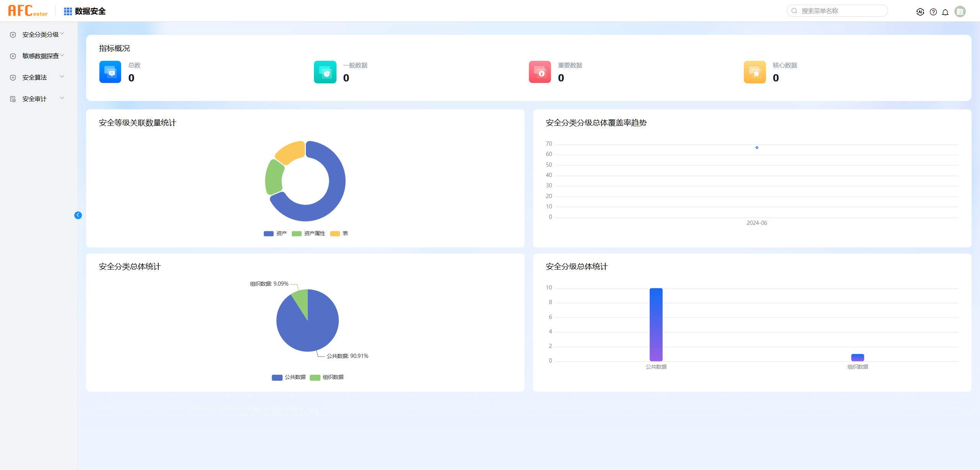Toggle the yellow 表 legend swatch
Screen dimensions: 980x470
335,233
